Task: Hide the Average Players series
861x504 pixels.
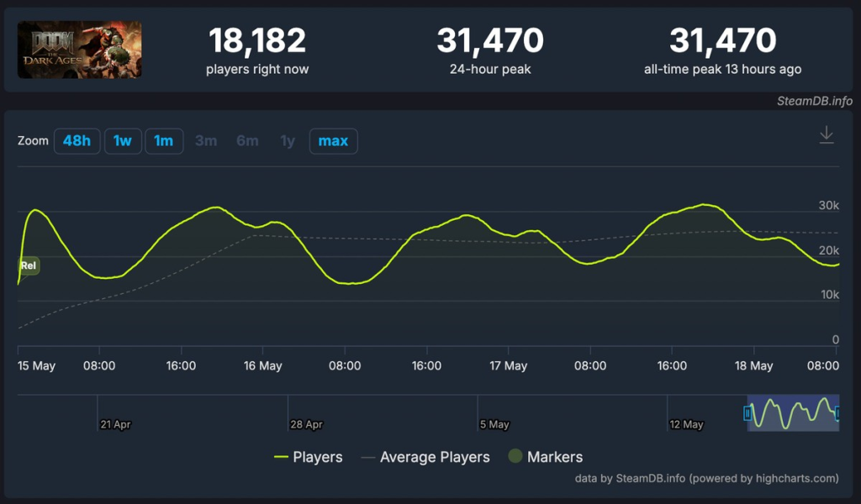Action: [x=425, y=457]
